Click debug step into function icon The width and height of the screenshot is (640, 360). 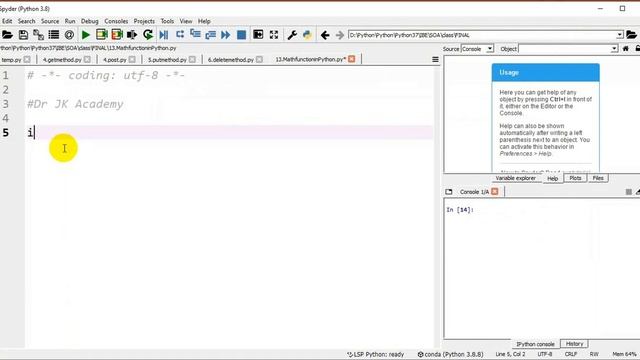click(195, 35)
